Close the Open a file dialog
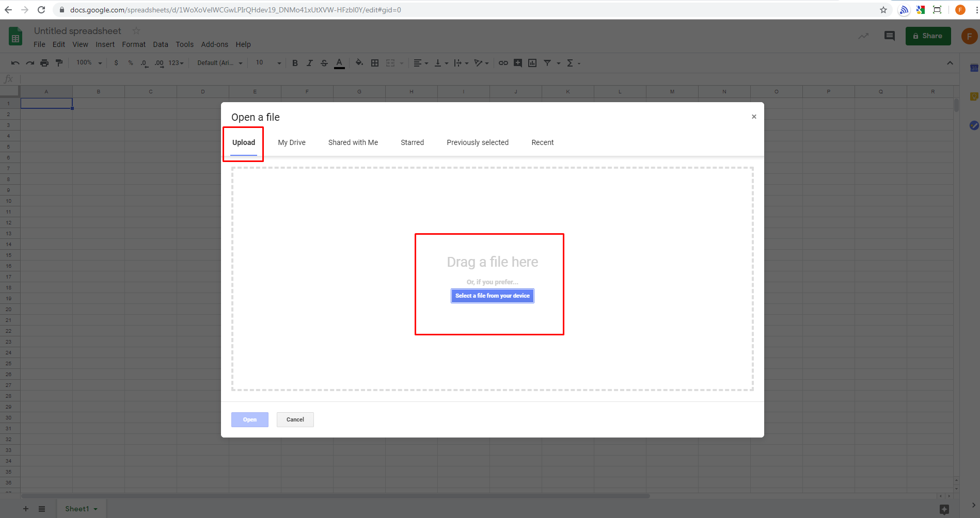Screen dimensions: 980x518 [754, 117]
